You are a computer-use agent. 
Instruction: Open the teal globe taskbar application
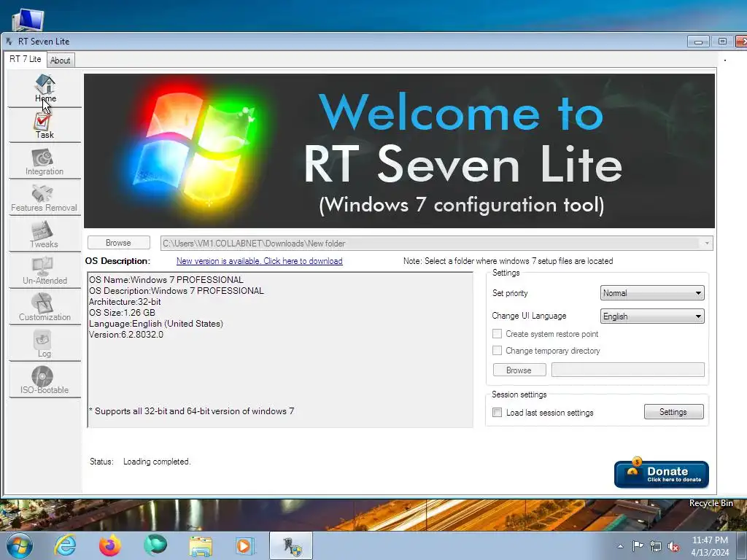[x=155, y=545]
